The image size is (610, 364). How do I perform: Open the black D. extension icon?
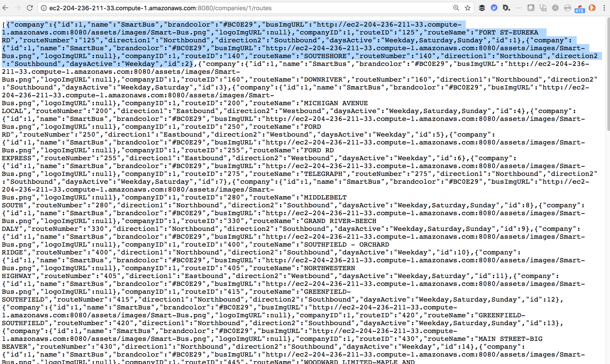506,8
